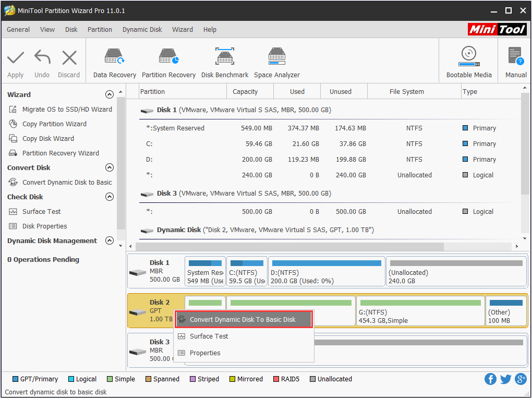Select the (Unallocated) 240.0 GB block
532x398 pixels.
coord(456,271)
